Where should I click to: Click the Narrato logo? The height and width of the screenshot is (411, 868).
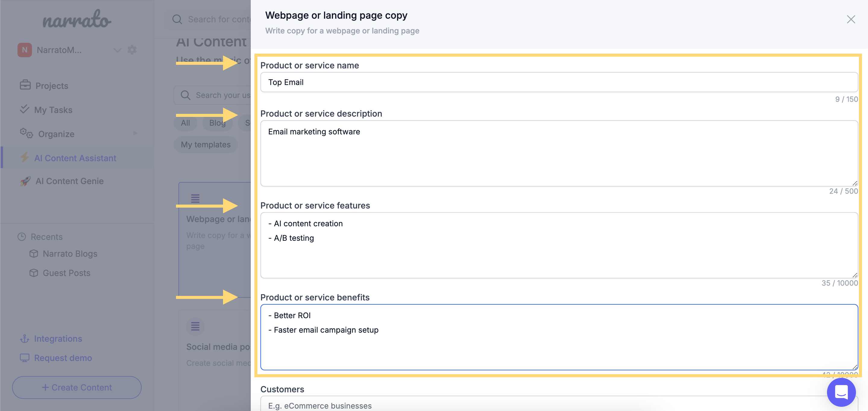77,20
